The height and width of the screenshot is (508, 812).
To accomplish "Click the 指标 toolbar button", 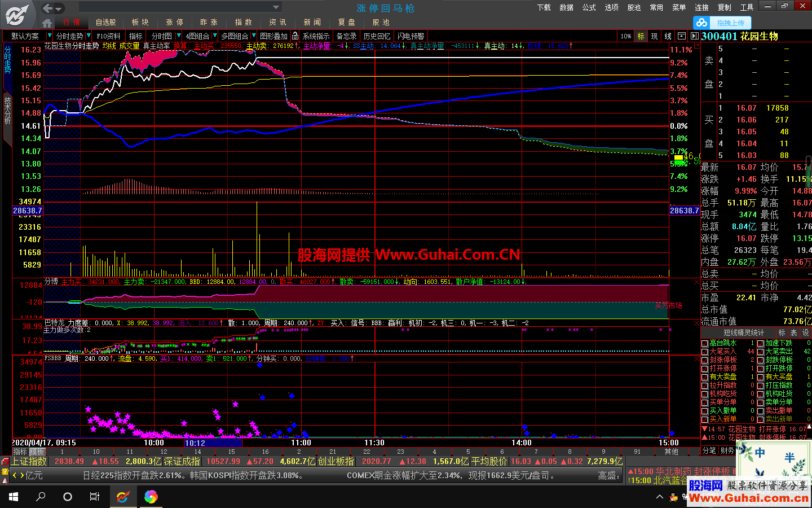I will pyautogui.click(x=136, y=36).
